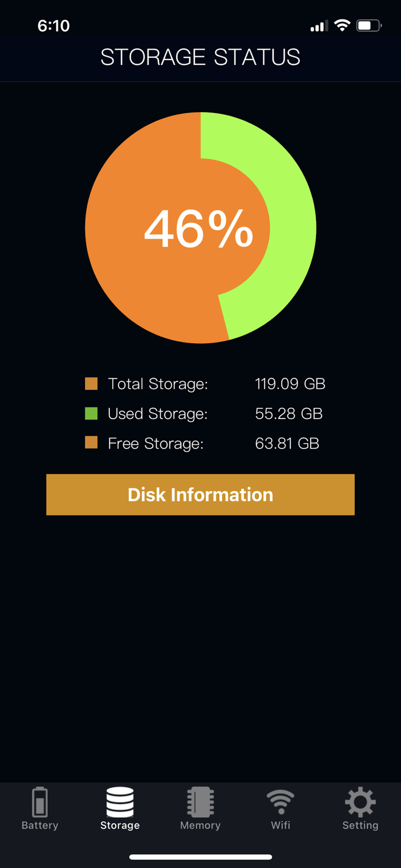Screen dimensions: 401x868
Task: Open the Setting tab
Action: (x=360, y=810)
